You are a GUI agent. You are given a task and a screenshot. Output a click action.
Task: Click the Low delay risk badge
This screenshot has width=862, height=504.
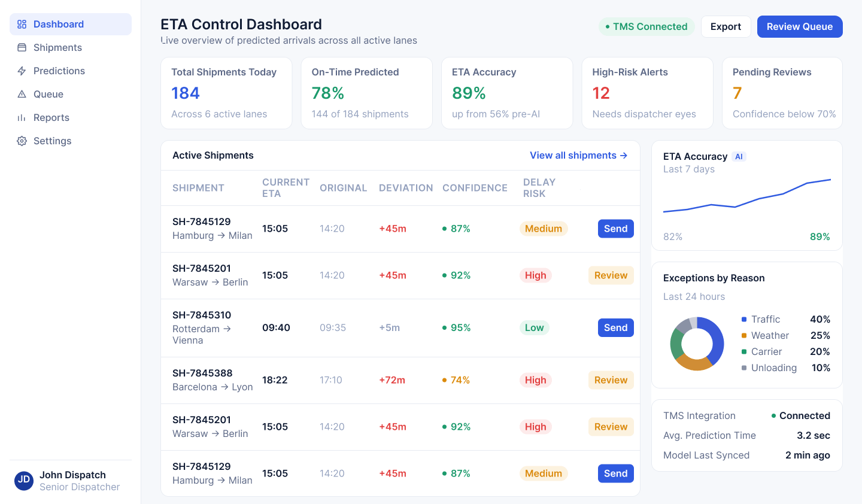pos(535,328)
